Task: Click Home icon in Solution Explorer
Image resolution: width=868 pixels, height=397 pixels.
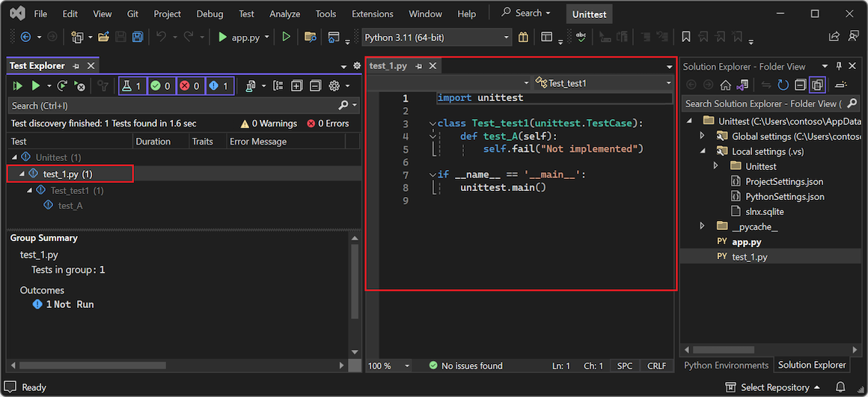Action: tap(725, 85)
